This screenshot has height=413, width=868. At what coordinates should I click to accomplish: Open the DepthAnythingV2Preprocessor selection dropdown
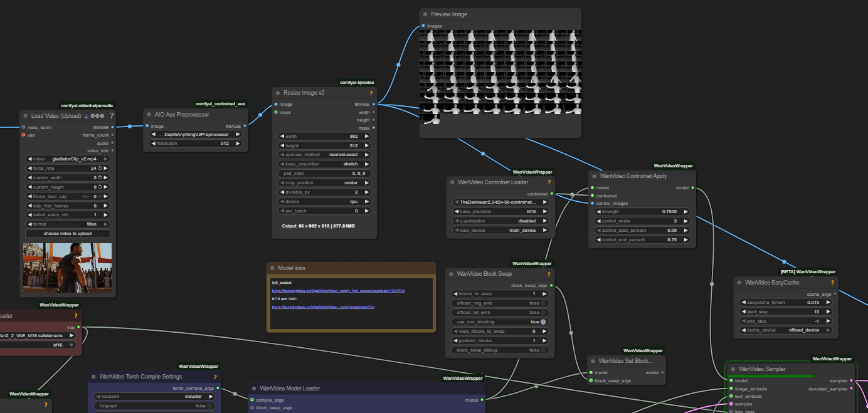[x=198, y=134]
